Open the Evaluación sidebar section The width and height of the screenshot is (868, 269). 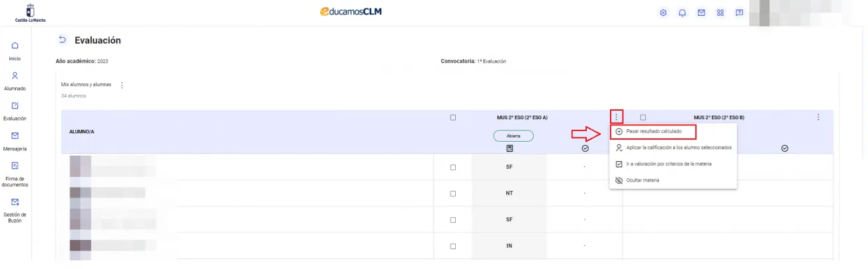pos(15,111)
